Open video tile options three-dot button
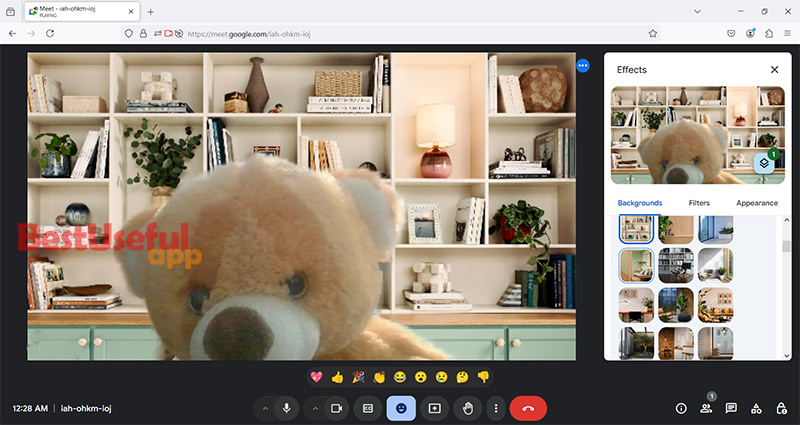The image size is (800, 425). tap(583, 65)
